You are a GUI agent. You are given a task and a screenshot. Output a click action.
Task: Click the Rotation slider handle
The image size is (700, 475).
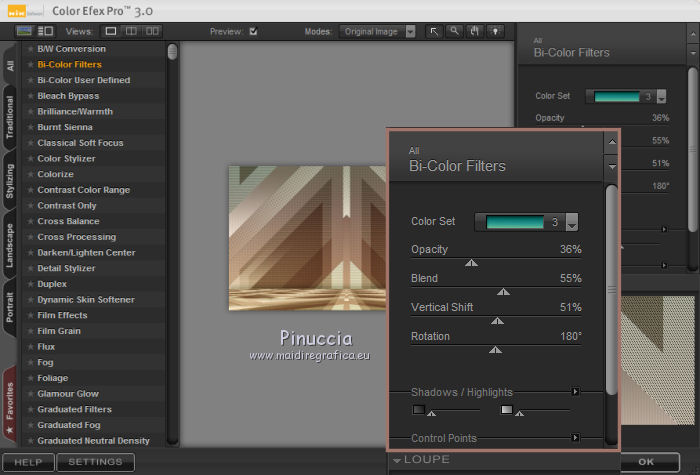click(495, 350)
